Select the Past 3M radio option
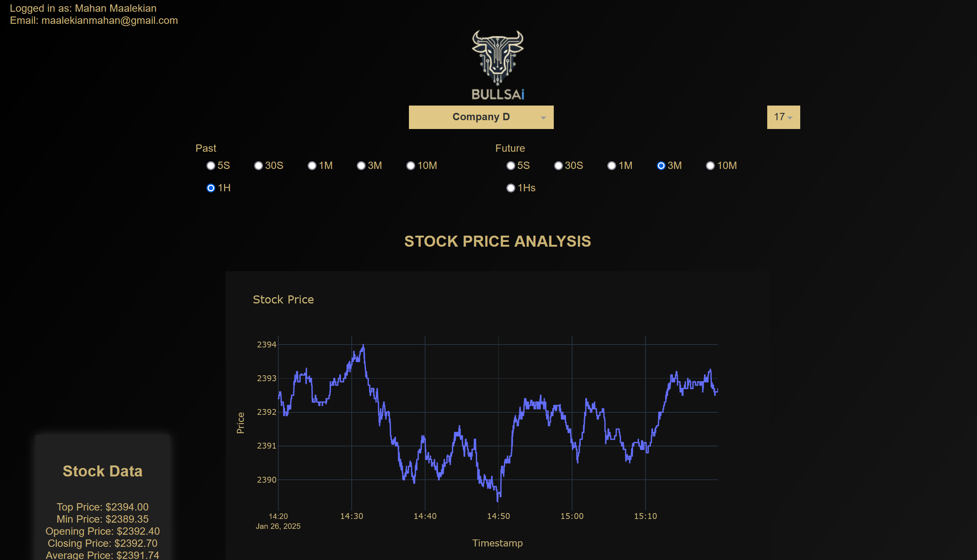 click(361, 165)
